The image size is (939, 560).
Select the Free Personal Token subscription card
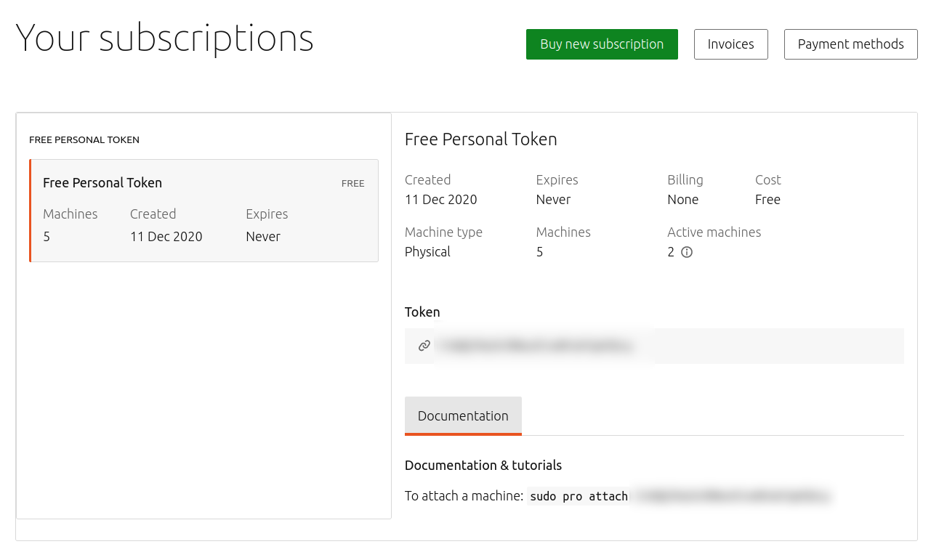204,211
